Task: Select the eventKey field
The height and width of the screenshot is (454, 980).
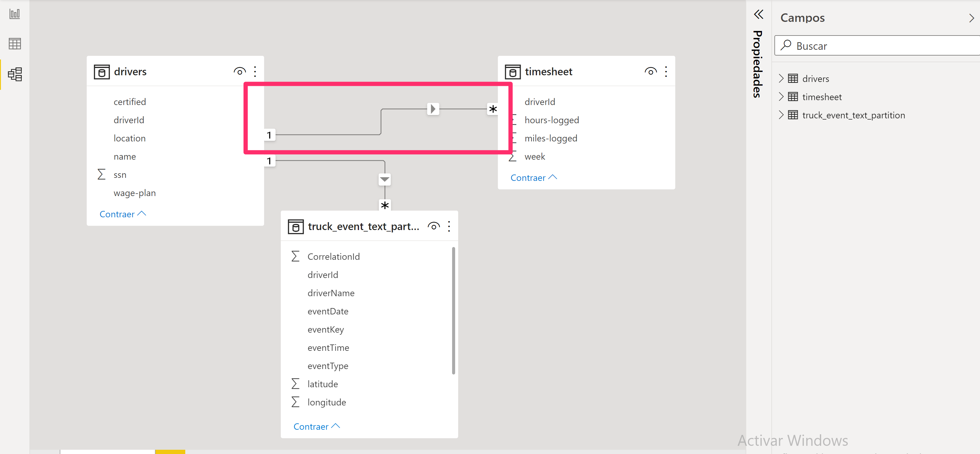Action: click(x=326, y=330)
